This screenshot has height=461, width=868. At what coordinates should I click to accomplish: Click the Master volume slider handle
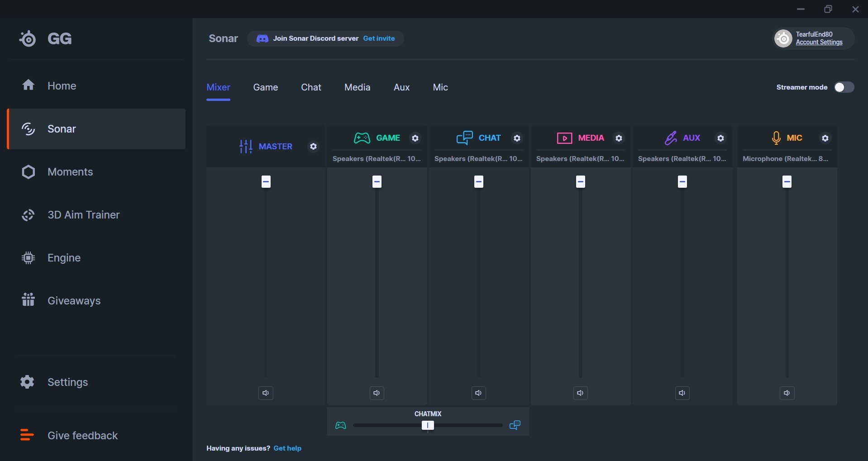pyautogui.click(x=266, y=182)
